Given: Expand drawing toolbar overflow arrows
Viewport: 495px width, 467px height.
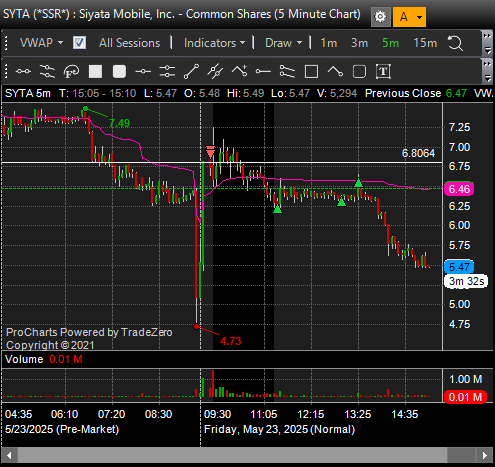Looking at the screenshot, I should tap(487, 64).
